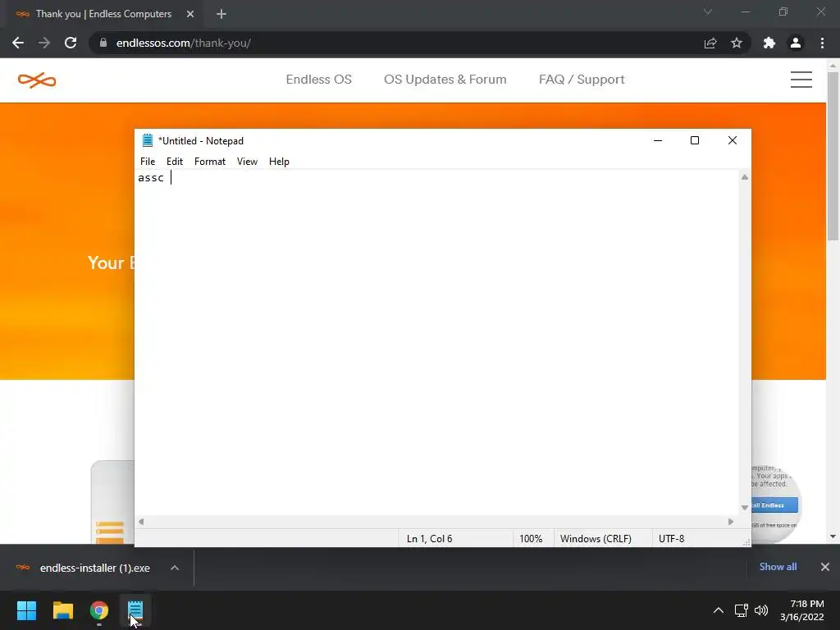Screen dimensions: 840x630
Task: Open the volume tray icon
Action: (760, 610)
